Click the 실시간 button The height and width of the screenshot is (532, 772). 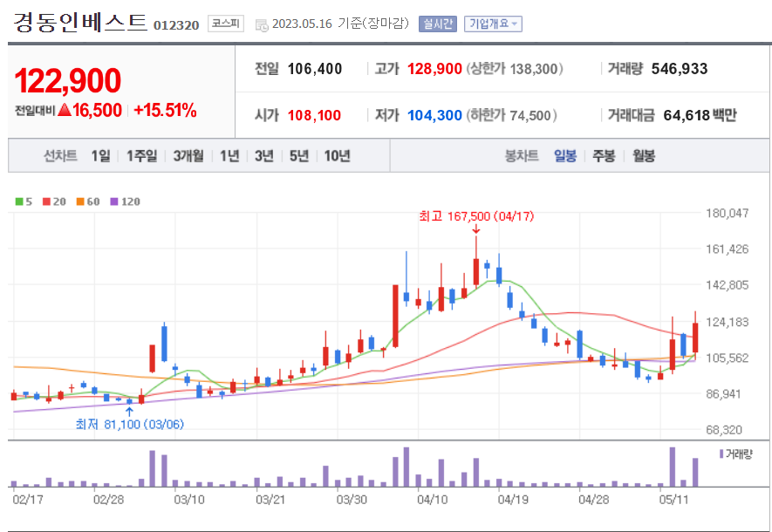pos(438,24)
